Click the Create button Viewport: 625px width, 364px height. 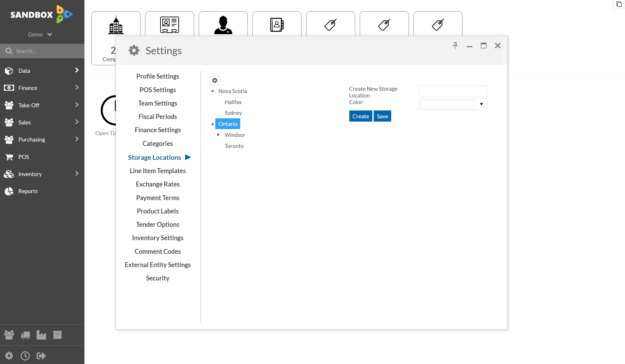(360, 116)
